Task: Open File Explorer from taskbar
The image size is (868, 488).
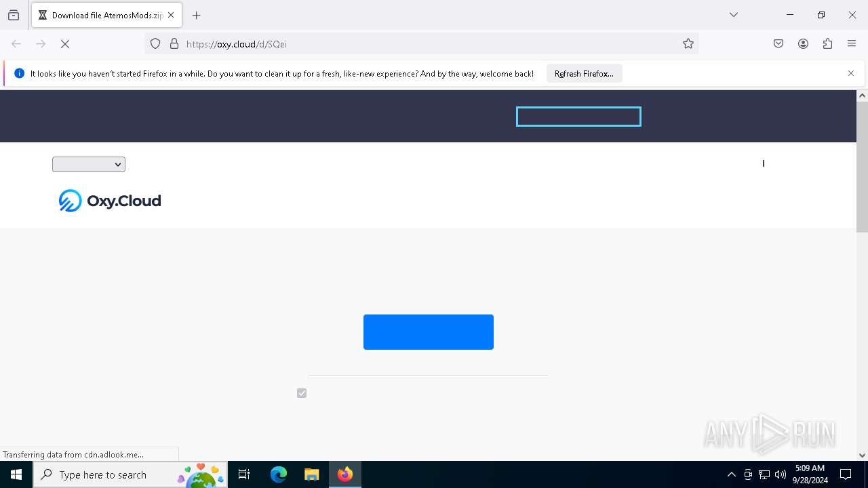Action: 311,474
